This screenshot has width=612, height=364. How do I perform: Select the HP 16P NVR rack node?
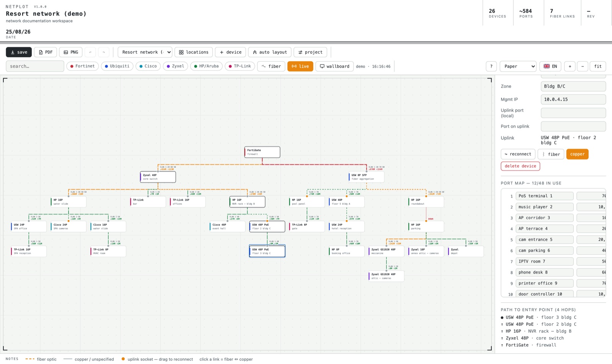click(x=247, y=202)
